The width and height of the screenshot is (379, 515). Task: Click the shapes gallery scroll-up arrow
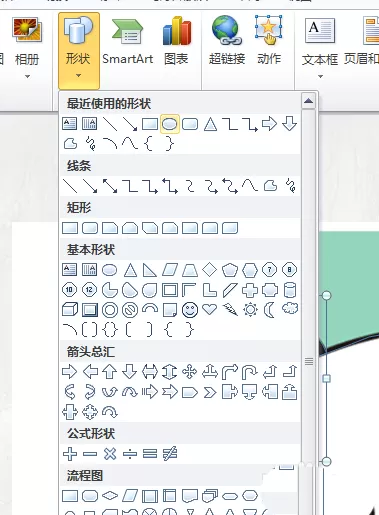coord(309,100)
